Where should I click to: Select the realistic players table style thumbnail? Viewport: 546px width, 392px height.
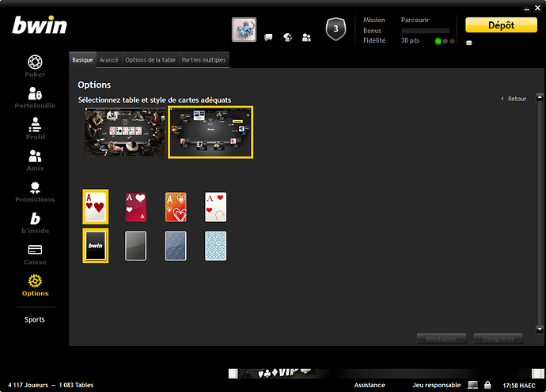pyautogui.click(x=125, y=132)
